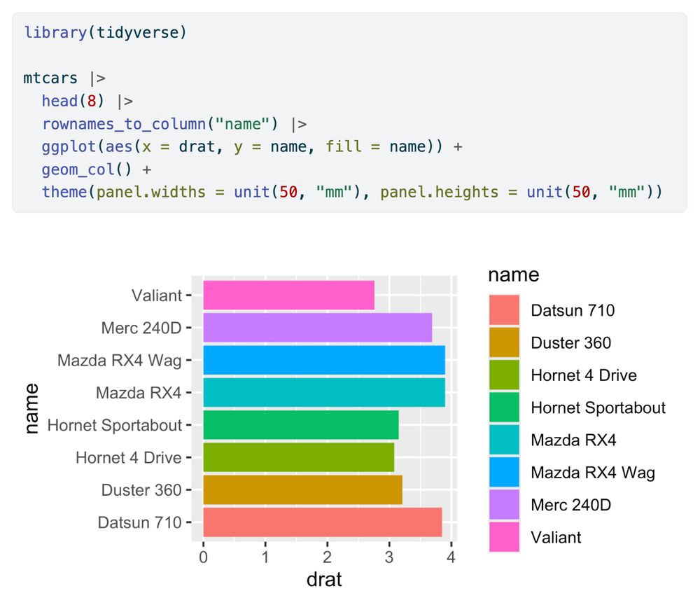Click the Mazda RX4 Wag legend swatch
Viewport: 700px width, 605px height.
click(504, 472)
